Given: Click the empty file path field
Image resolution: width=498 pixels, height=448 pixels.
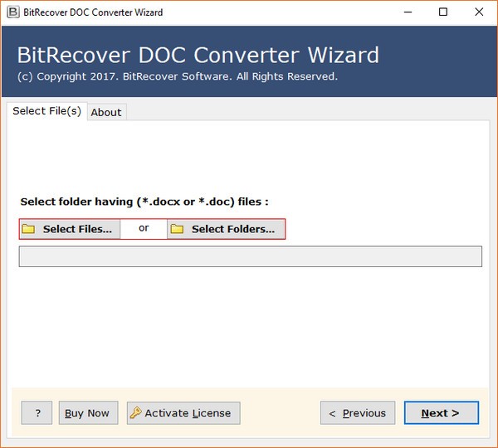Looking at the screenshot, I should coord(250,256).
